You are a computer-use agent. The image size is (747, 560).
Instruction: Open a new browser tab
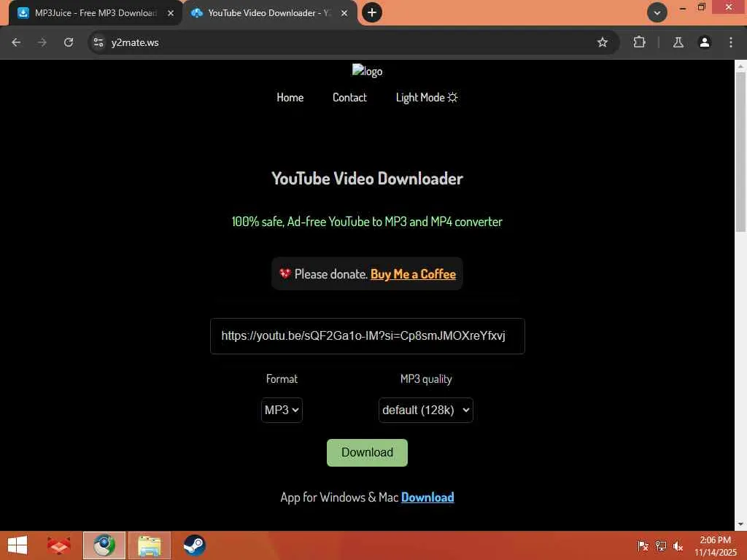coord(372,12)
